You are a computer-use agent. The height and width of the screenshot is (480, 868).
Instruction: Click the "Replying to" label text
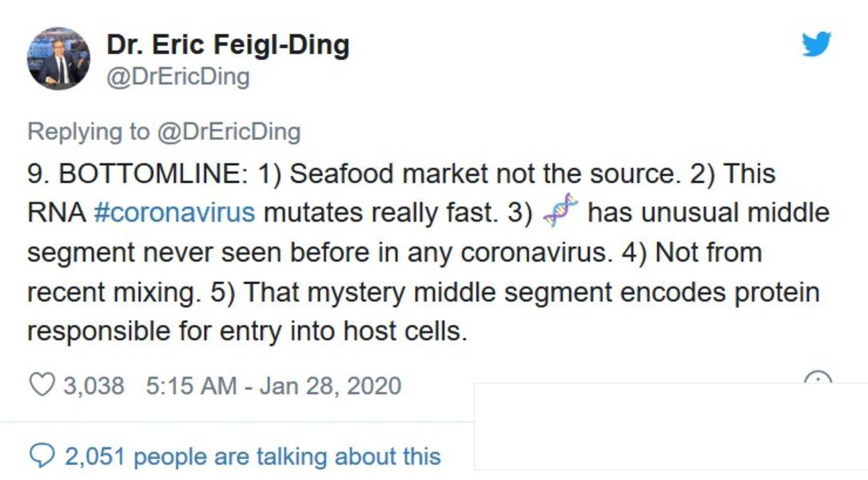tap(88, 132)
